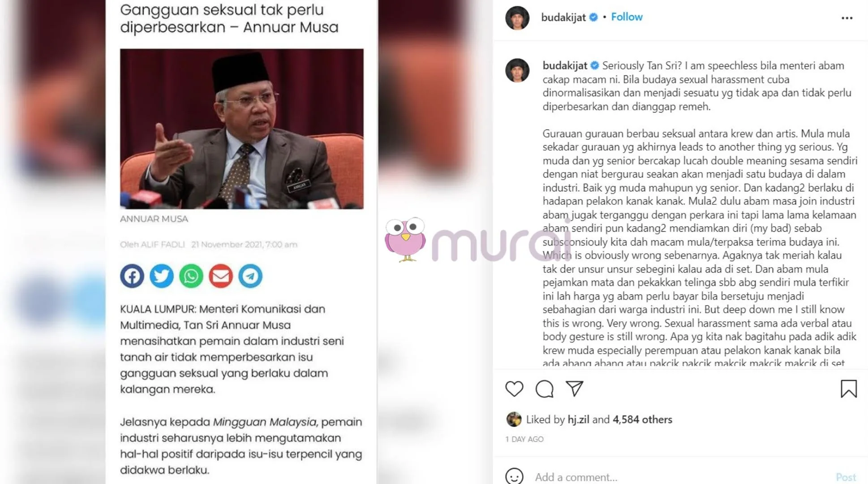The height and width of the screenshot is (484, 868).
Task: Share article using Telegram icon
Action: point(250,276)
